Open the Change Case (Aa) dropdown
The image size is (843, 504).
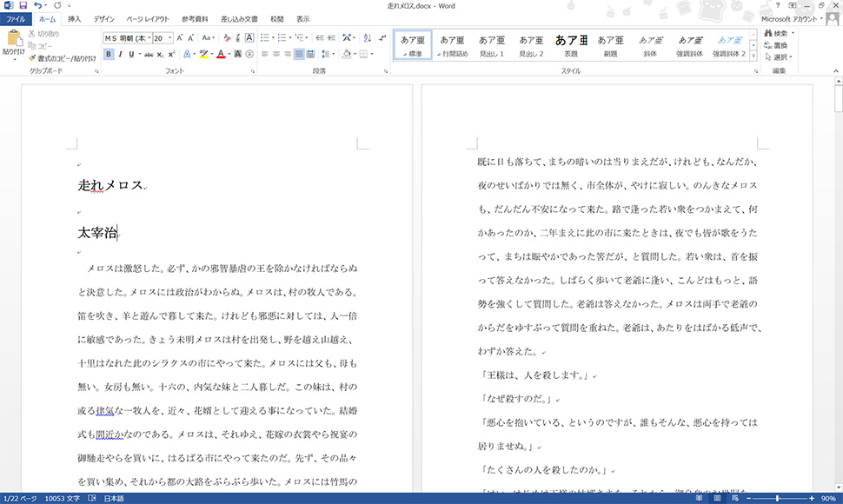pyautogui.click(x=208, y=38)
